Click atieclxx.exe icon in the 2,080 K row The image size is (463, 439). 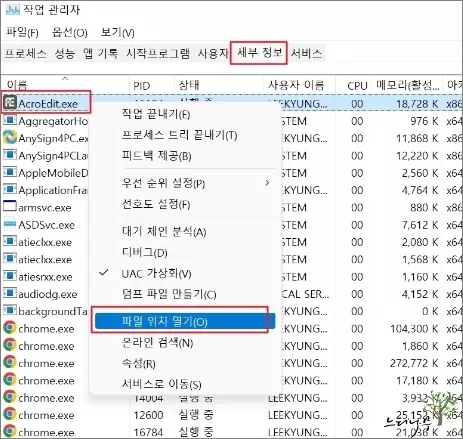point(10,241)
